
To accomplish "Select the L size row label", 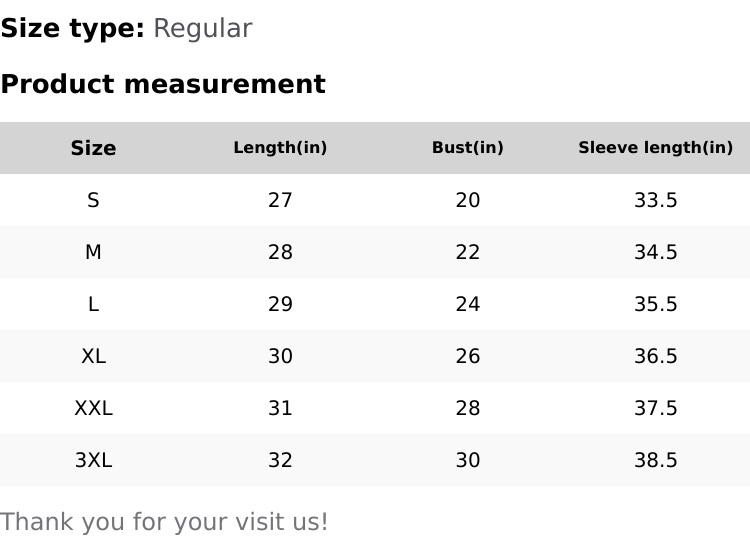I will pyautogui.click(x=93, y=304).
